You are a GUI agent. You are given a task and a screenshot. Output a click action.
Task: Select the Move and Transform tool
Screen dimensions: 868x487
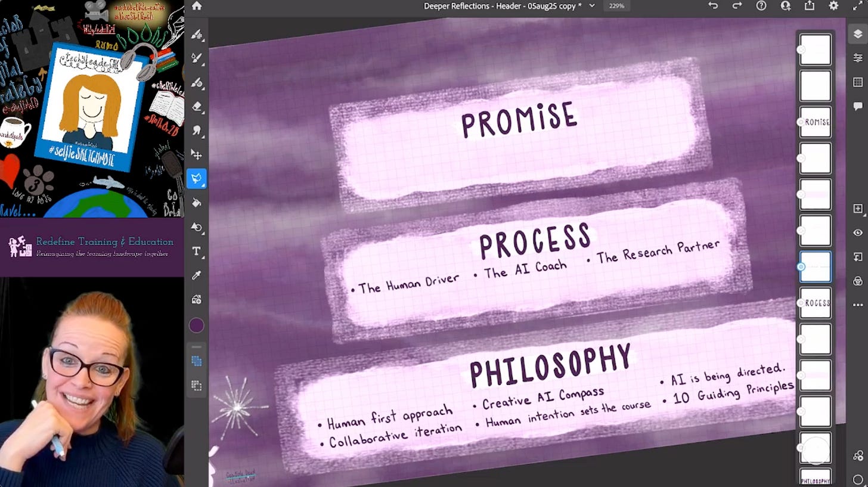[x=197, y=155]
